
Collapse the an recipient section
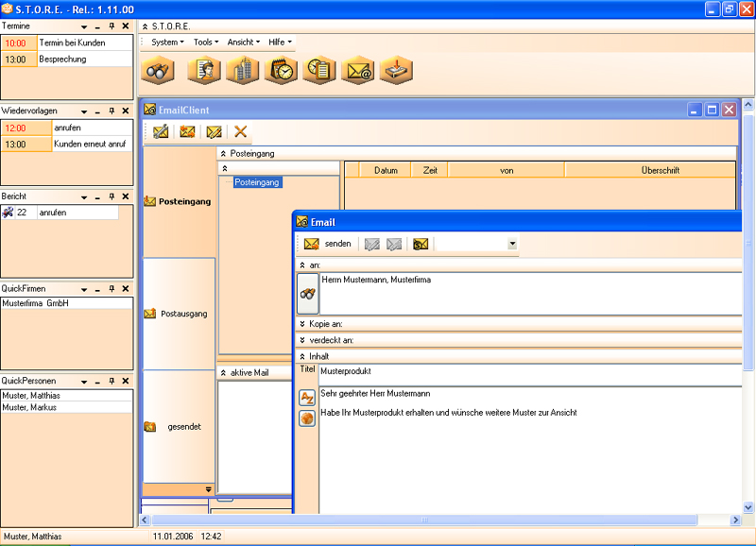tap(302, 265)
